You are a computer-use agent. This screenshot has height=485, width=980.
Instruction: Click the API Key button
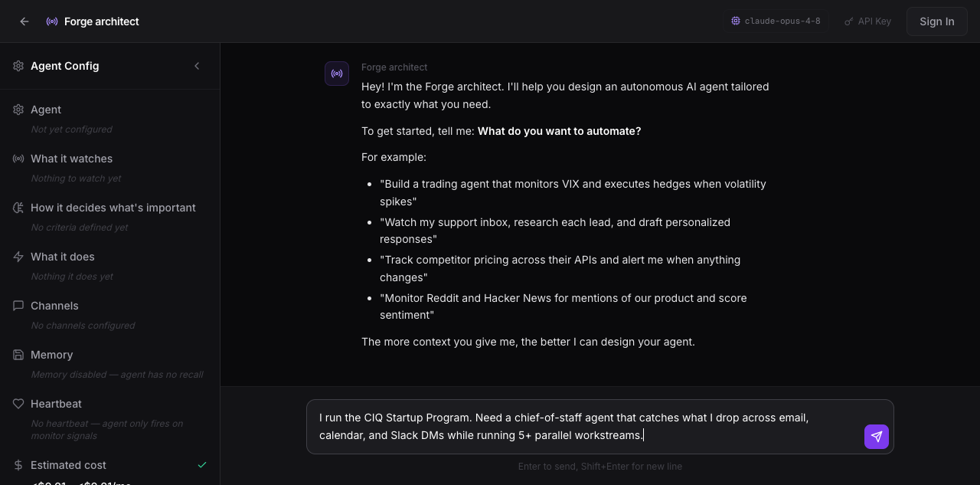(x=867, y=21)
